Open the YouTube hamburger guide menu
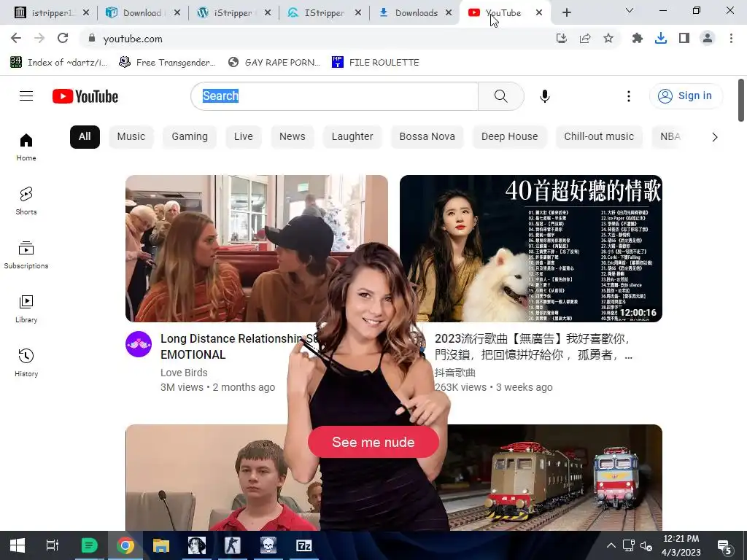 (26, 96)
